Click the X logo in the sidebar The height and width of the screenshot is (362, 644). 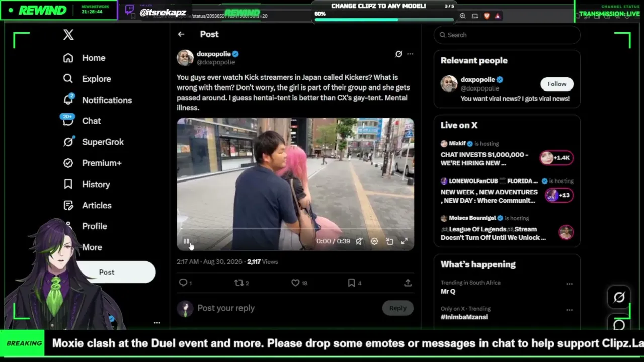click(68, 34)
